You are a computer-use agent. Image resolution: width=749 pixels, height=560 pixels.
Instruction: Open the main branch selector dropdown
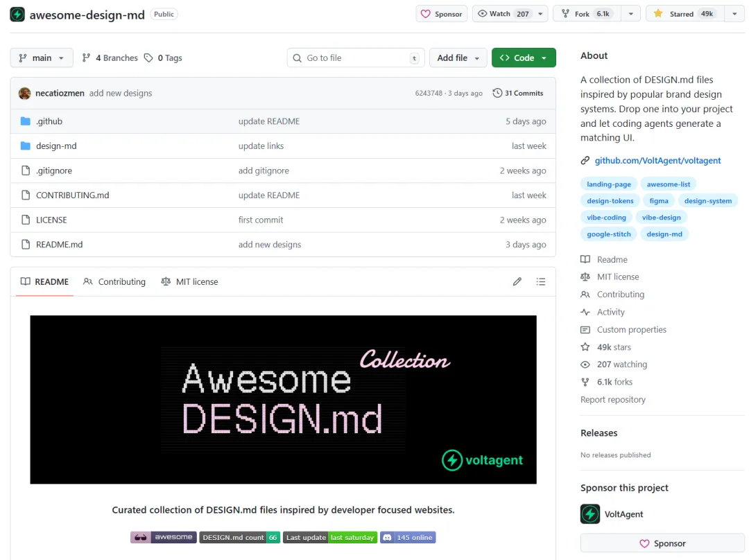42,58
